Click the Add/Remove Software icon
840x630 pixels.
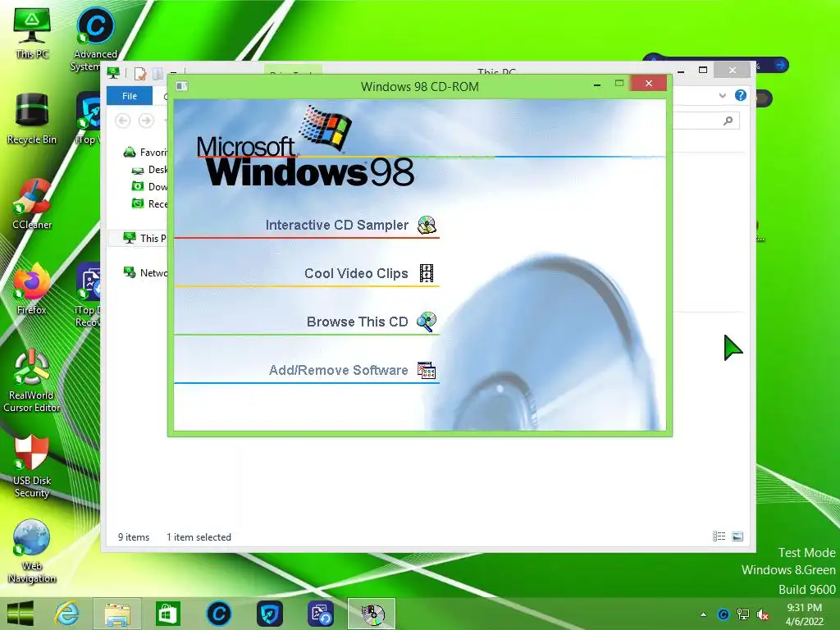pyautogui.click(x=427, y=370)
